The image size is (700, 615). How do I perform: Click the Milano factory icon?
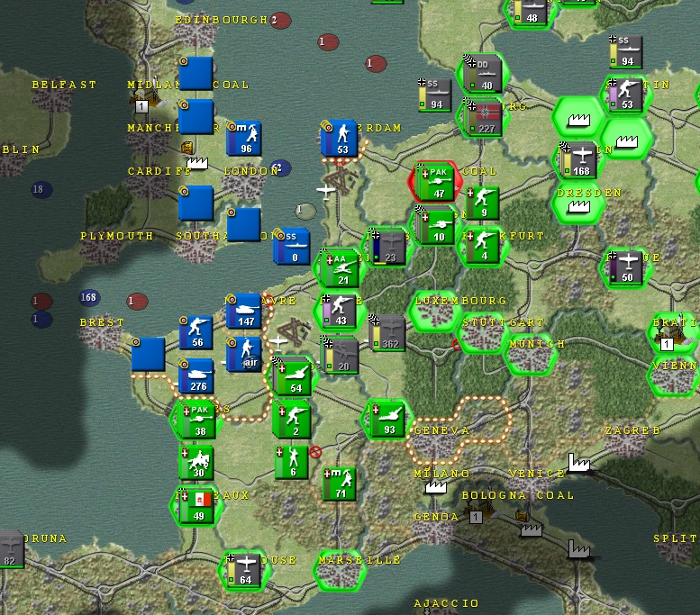click(435, 486)
